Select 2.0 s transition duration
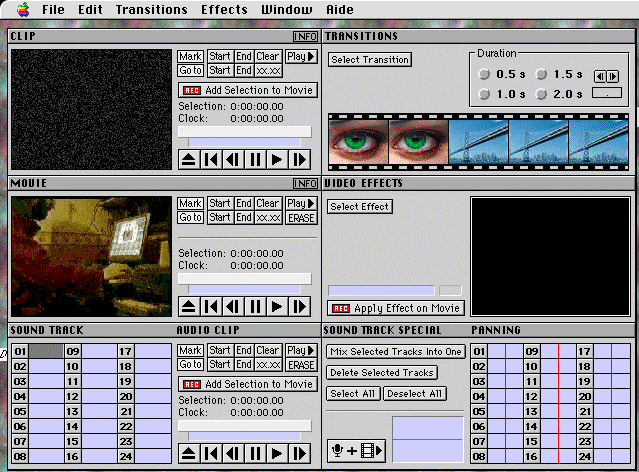Screen dimensions: 639x472 (541, 94)
